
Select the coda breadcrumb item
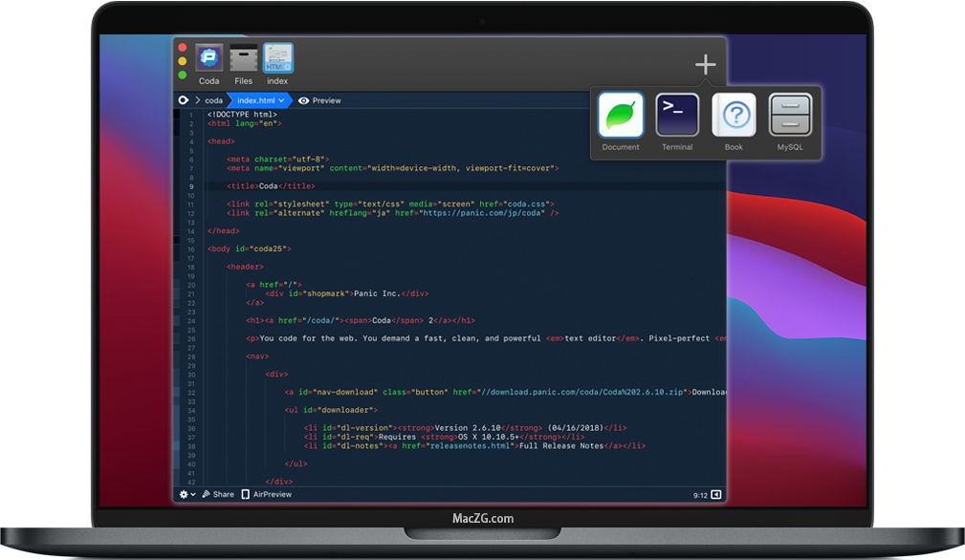click(x=212, y=99)
